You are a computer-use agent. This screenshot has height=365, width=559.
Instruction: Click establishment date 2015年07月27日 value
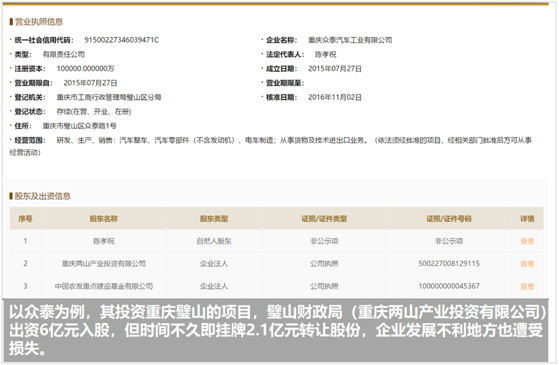click(335, 68)
